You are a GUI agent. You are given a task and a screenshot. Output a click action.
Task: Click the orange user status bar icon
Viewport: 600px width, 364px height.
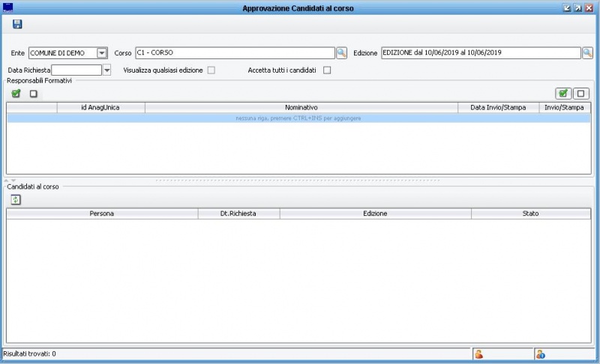478,354
